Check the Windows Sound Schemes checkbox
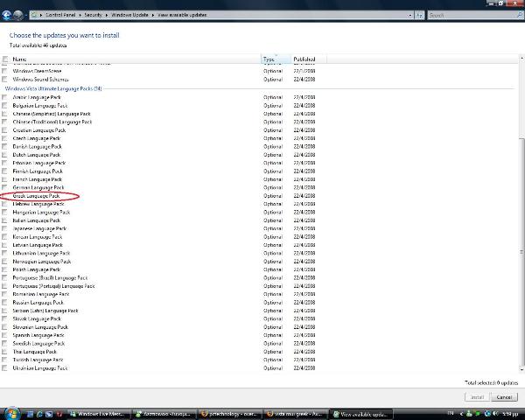 tap(4, 80)
